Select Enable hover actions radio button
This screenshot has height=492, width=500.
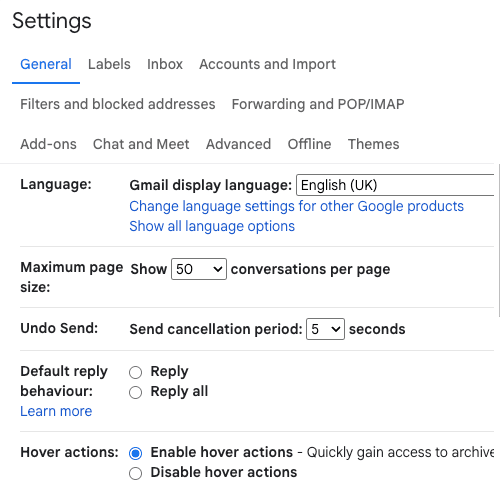[x=135, y=453]
